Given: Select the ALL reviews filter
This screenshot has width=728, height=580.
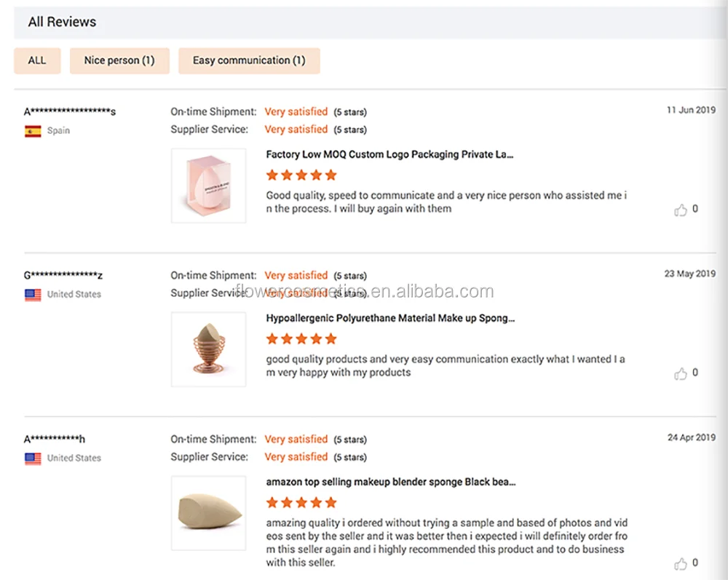Looking at the screenshot, I should click(x=37, y=60).
